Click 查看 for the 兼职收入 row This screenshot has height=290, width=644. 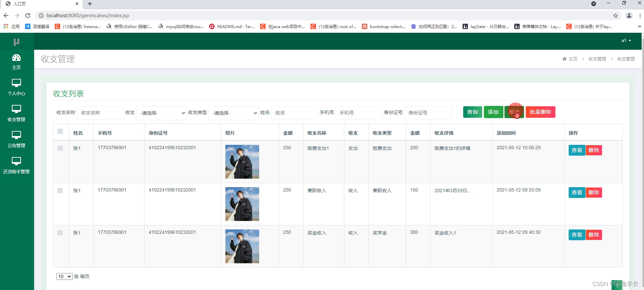click(577, 193)
